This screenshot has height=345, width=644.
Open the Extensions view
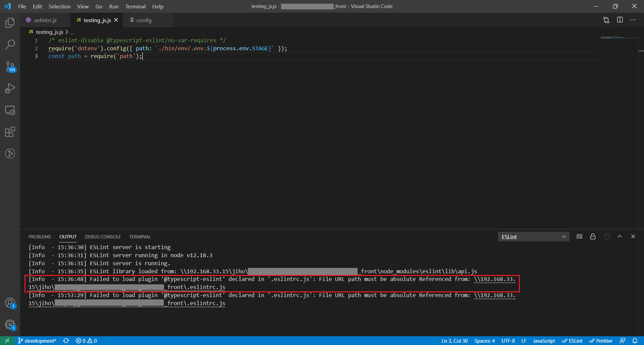pos(10,132)
